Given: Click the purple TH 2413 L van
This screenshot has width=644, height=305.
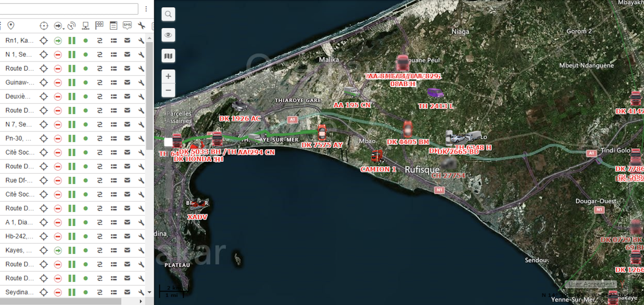Looking at the screenshot, I should (x=435, y=93).
